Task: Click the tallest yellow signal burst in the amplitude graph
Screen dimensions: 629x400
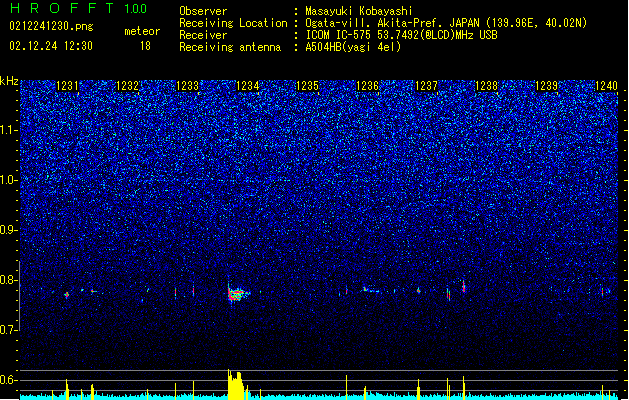Action: click(x=235, y=384)
